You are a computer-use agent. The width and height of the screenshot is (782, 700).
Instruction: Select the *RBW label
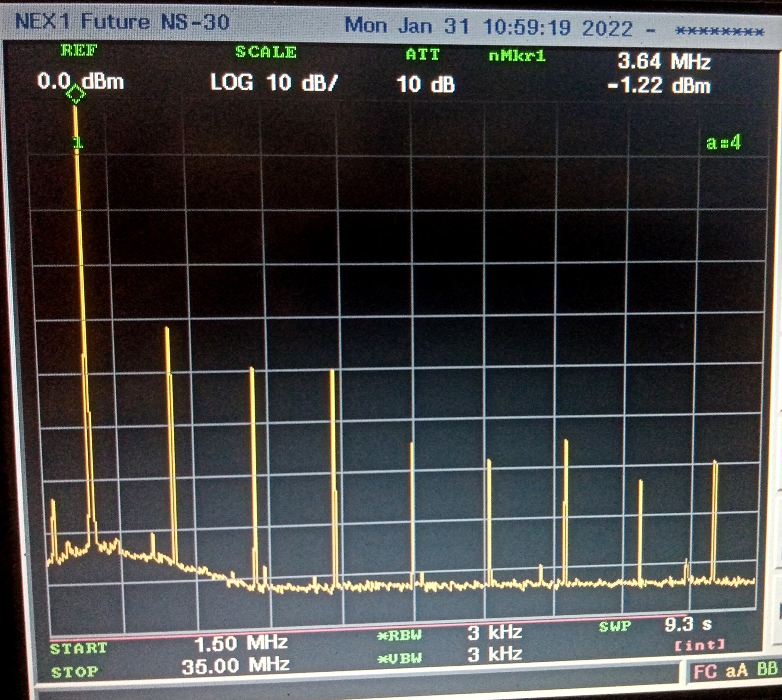[400, 636]
